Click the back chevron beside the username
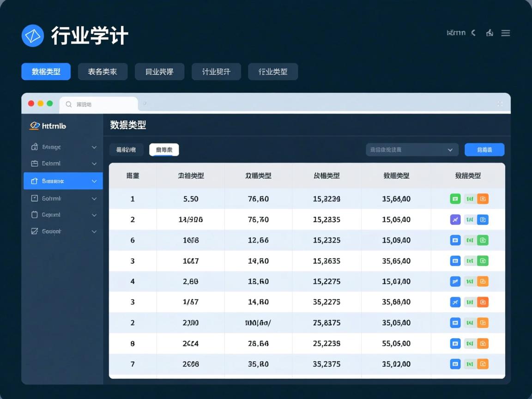532x399 pixels. click(474, 33)
